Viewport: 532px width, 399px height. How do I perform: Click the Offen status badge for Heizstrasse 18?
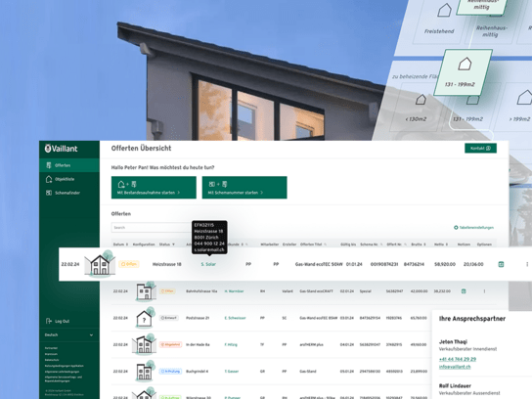coord(129,264)
